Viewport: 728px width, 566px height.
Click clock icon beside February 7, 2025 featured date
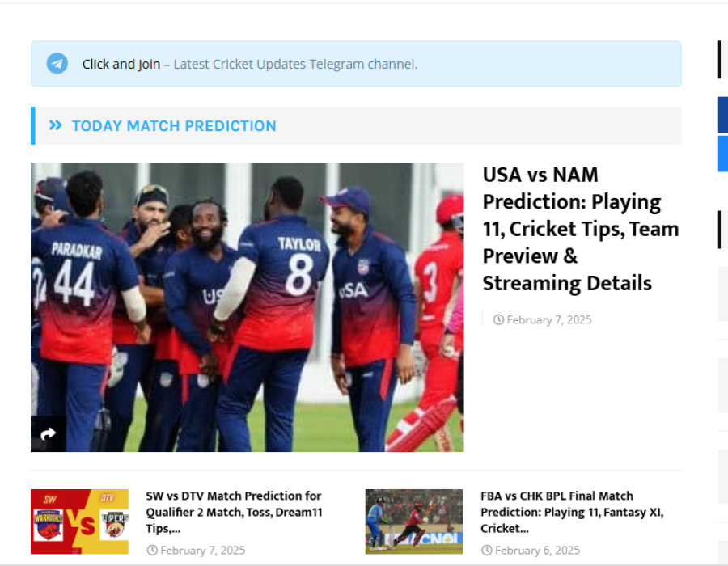(x=498, y=319)
